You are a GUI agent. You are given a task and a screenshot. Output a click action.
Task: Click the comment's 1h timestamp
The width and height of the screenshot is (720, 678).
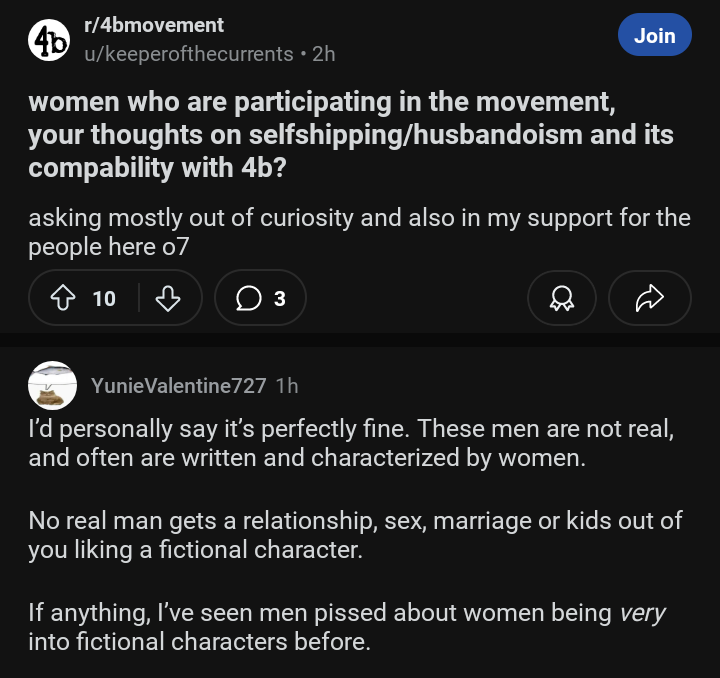pyautogui.click(x=286, y=385)
